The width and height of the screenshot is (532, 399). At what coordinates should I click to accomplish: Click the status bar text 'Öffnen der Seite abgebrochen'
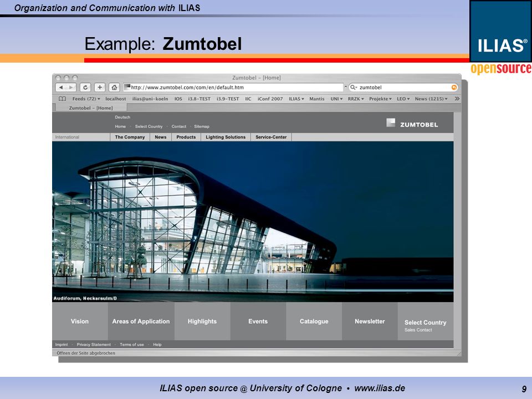[86, 353]
